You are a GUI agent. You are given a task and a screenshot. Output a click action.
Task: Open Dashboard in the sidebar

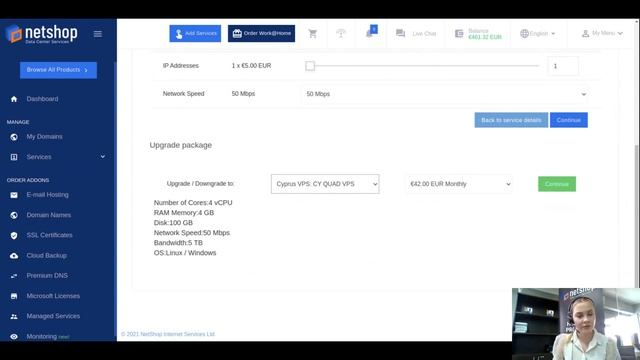[42, 99]
